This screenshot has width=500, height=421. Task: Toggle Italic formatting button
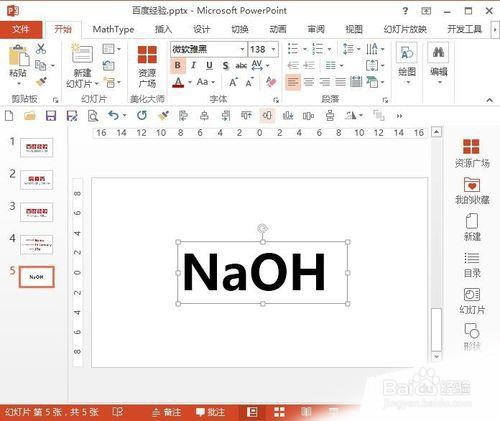pyautogui.click(x=193, y=65)
